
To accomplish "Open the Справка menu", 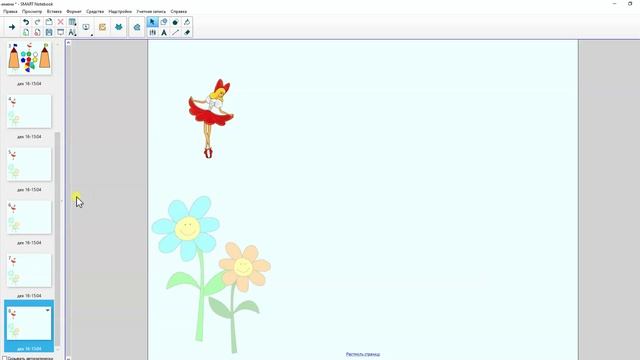I will click(179, 11).
